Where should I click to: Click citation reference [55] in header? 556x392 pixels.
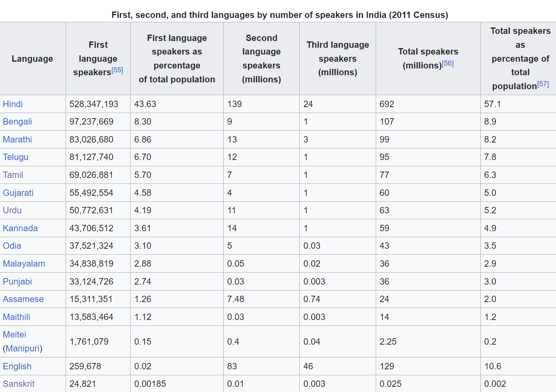(x=117, y=70)
